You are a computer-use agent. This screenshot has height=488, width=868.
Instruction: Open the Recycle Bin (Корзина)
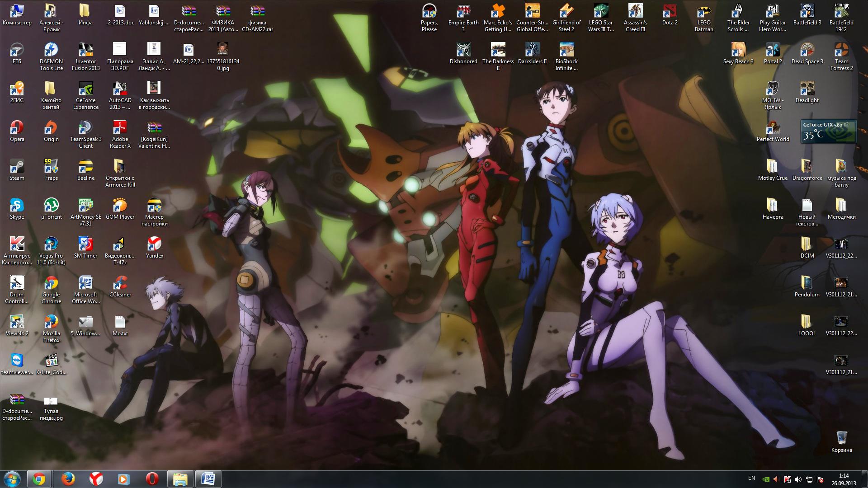(841, 438)
